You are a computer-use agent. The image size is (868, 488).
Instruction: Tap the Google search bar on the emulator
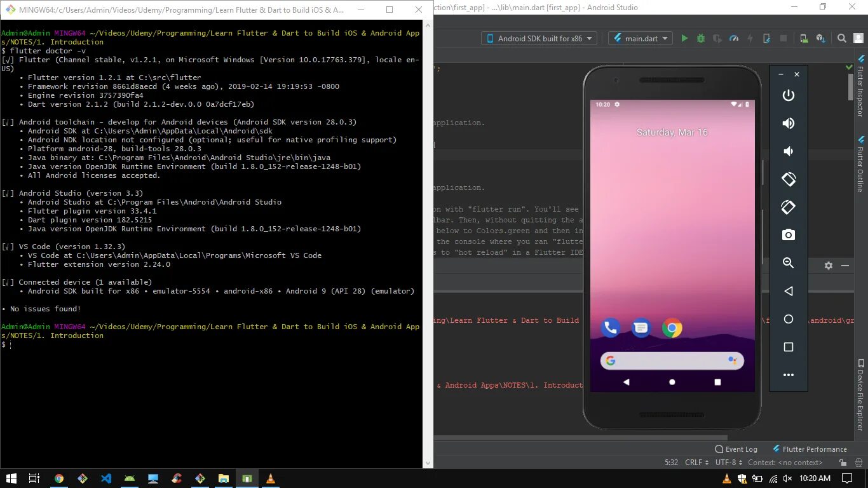pos(672,361)
